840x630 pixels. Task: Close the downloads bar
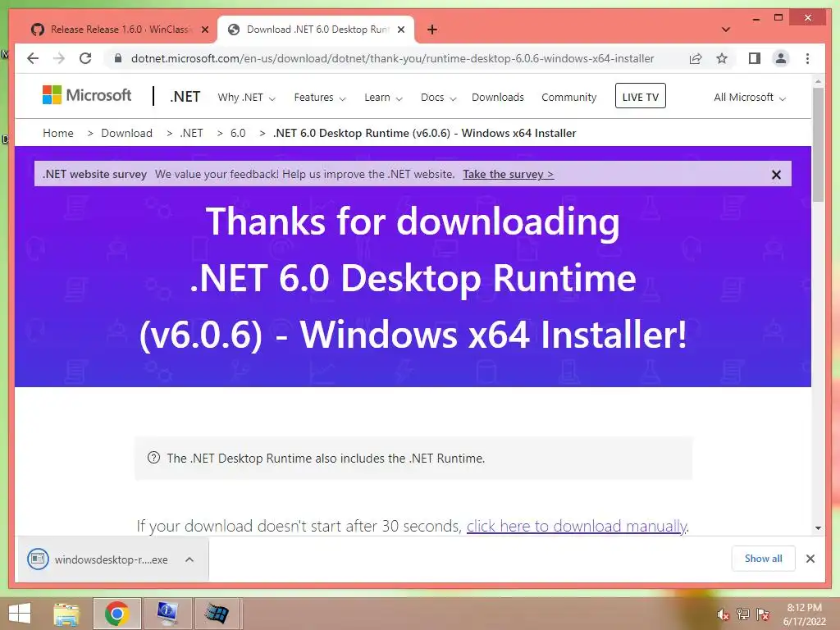coord(810,559)
